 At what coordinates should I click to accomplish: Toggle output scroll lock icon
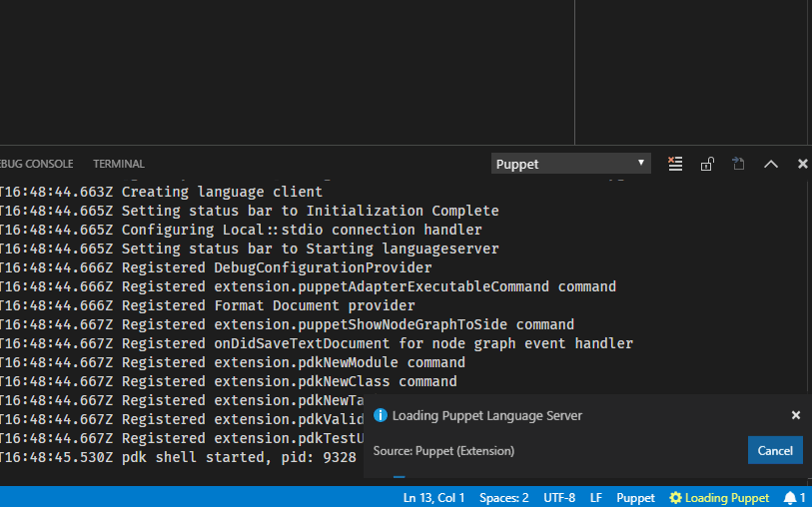tap(707, 164)
